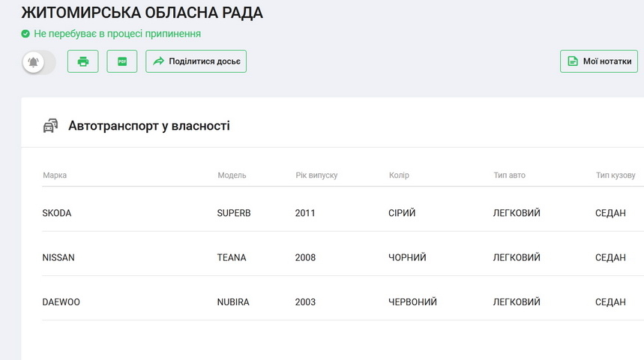The width and height of the screenshot is (644, 360).
Task: Click the Тип кузову column header
Action: tap(616, 175)
